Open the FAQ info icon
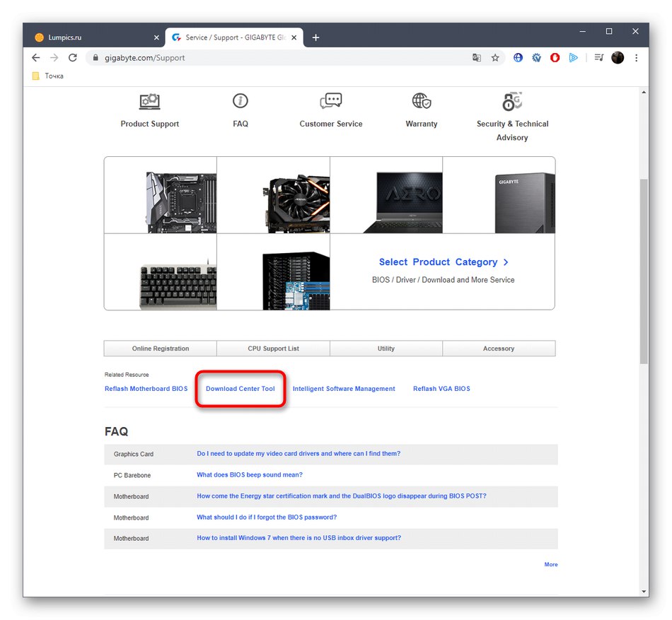The image size is (672, 620). click(x=241, y=101)
